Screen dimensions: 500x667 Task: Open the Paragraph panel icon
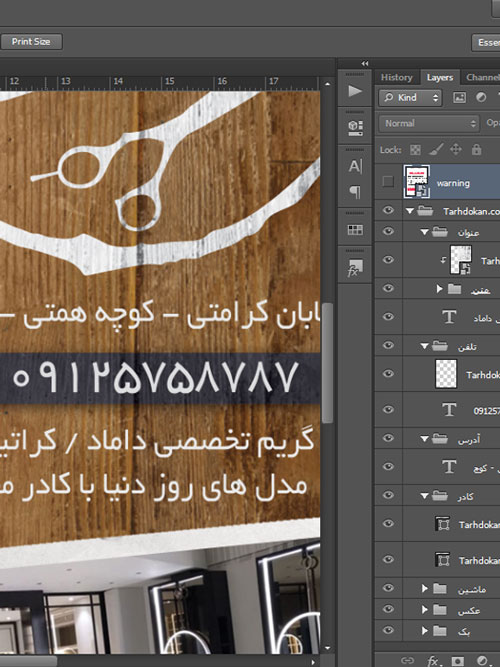(x=355, y=192)
